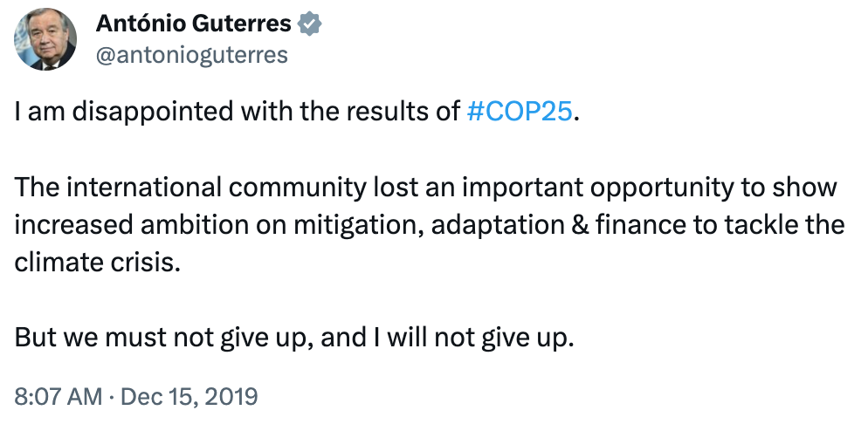Click the ampersand before "finance"
Image resolution: width=868 pixels, height=424 pixels.
[x=554, y=225]
